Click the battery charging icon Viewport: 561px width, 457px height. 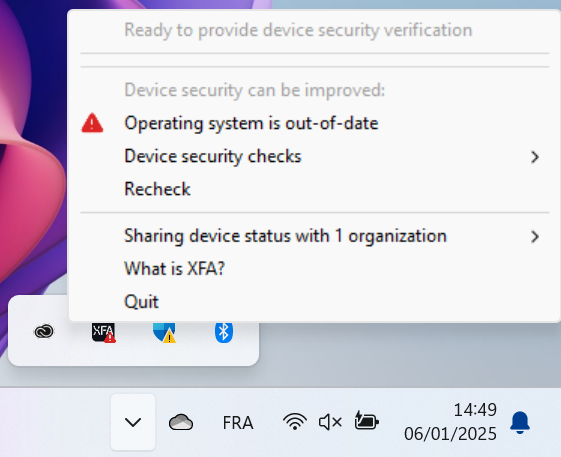(x=366, y=421)
